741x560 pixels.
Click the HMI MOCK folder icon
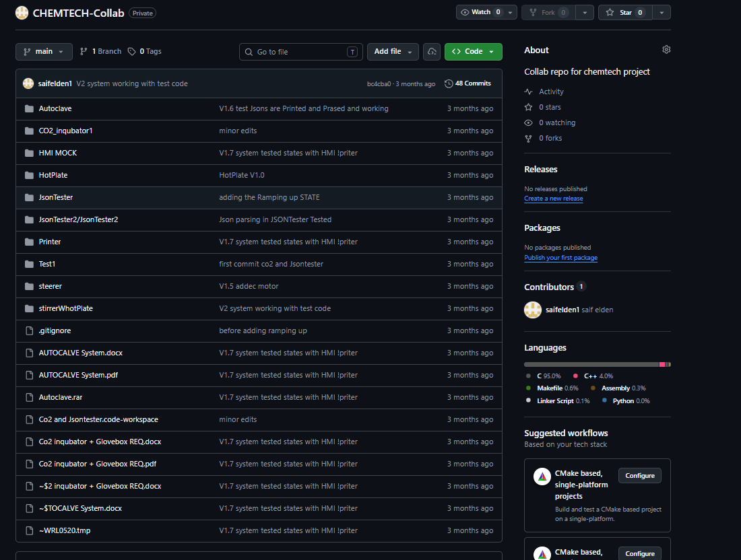click(x=29, y=153)
